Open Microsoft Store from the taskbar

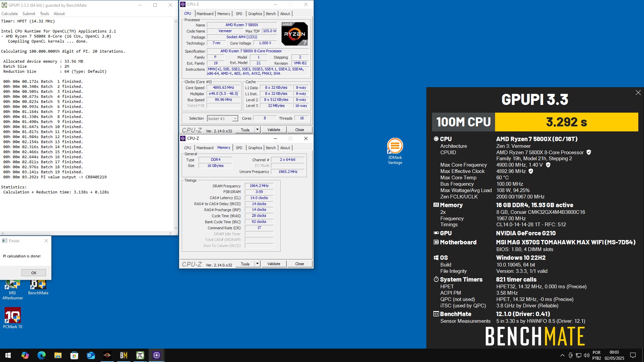tap(74, 355)
